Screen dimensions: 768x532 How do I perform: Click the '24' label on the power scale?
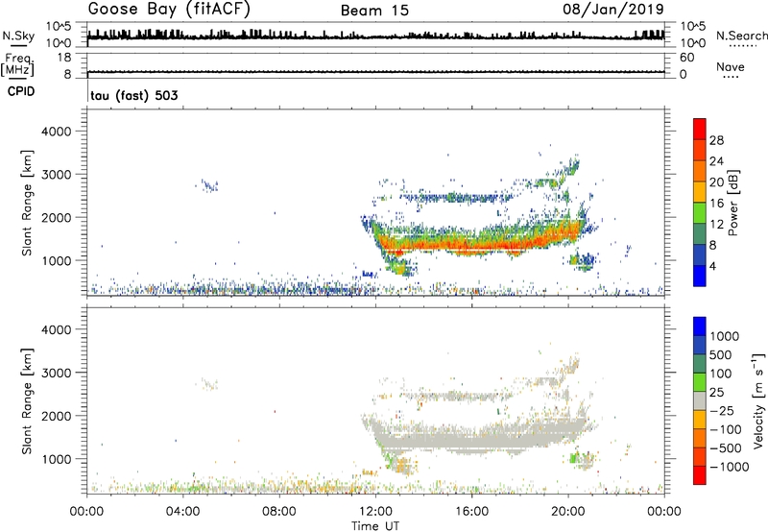tap(716, 161)
